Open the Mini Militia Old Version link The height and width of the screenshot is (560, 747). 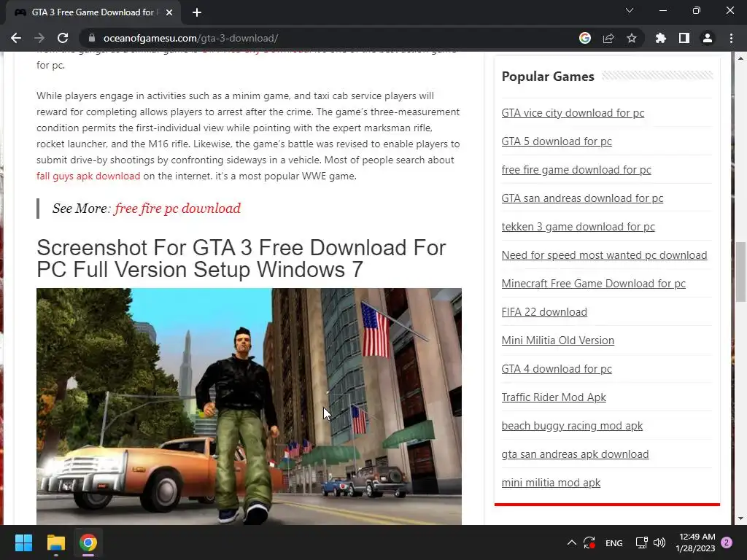click(x=557, y=341)
